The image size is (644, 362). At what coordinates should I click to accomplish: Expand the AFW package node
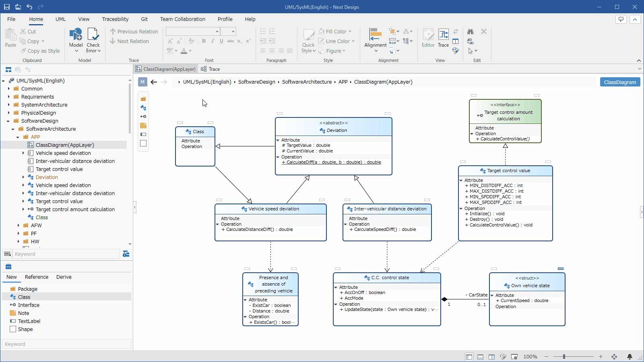[x=18, y=225]
